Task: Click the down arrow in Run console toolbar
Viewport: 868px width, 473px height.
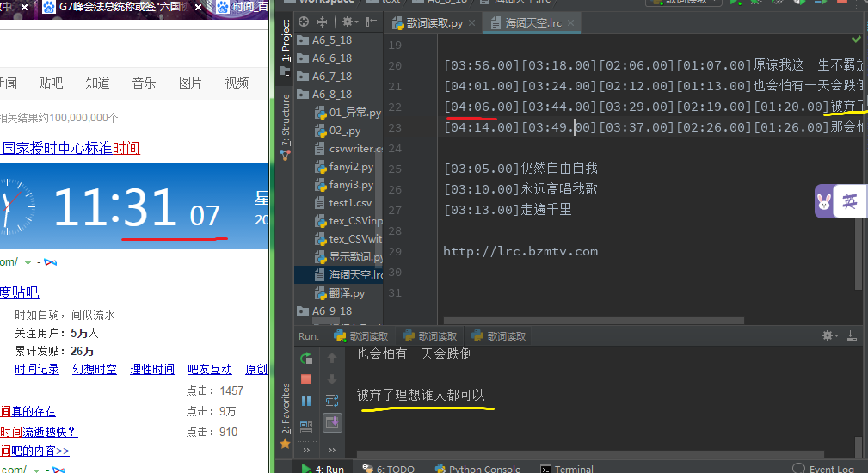Action: [332, 379]
